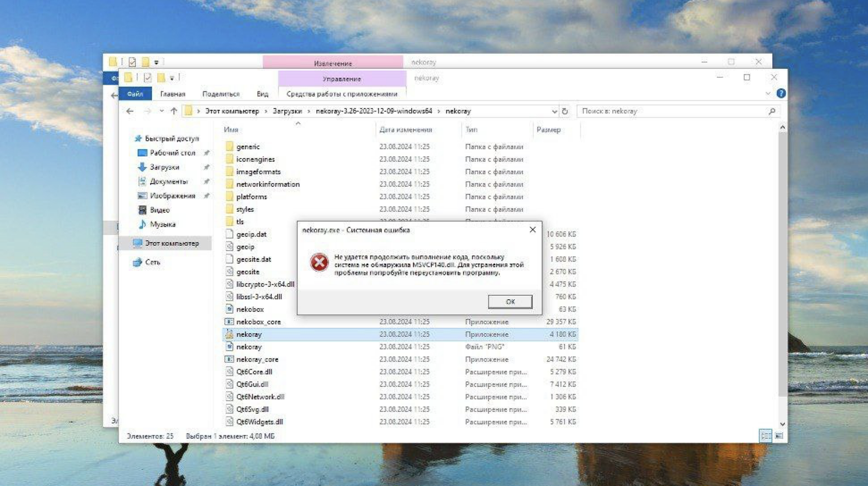This screenshot has height=486, width=868.
Task: Switch to the Вид ribbon tab
Action: 262,94
